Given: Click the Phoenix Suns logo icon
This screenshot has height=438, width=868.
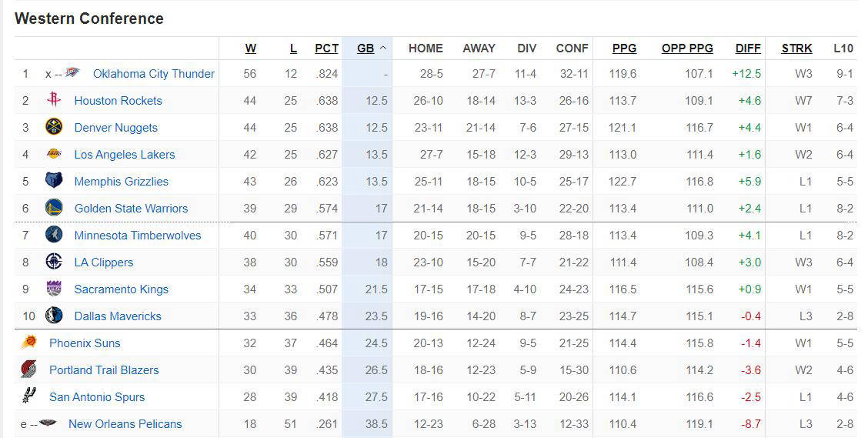Looking at the screenshot, I should (28, 343).
